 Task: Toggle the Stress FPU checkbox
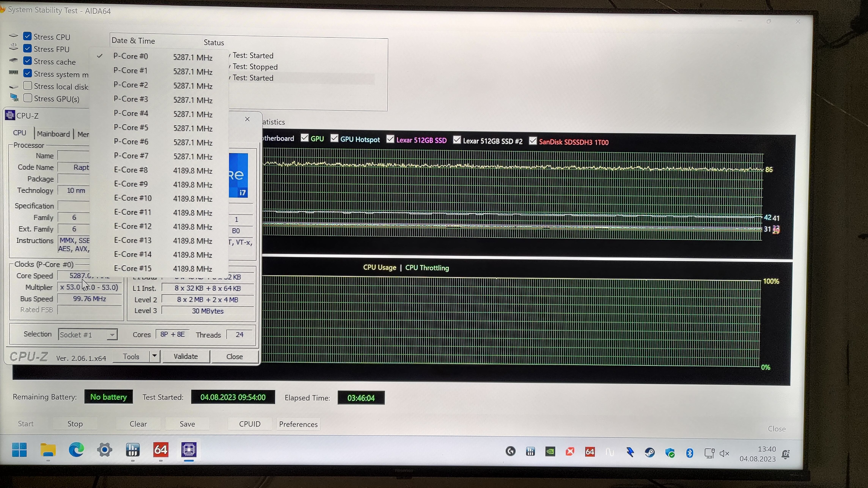point(27,49)
